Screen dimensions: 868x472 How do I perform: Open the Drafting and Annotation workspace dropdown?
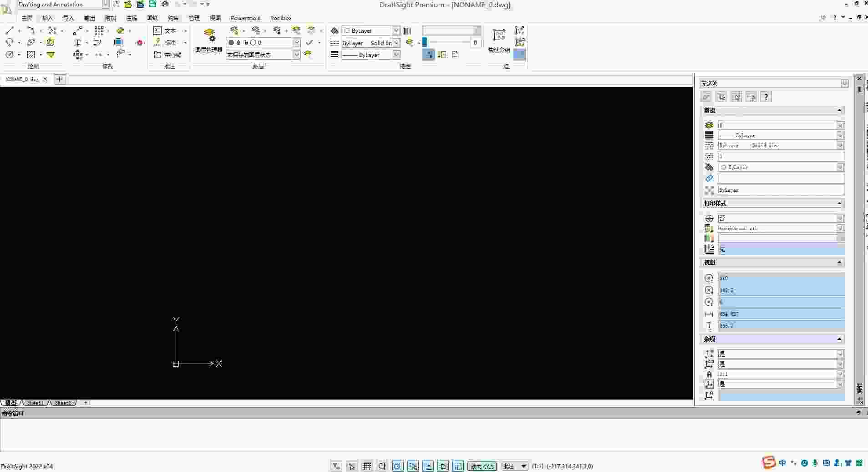pyautogui.click(x=106, y=4)
